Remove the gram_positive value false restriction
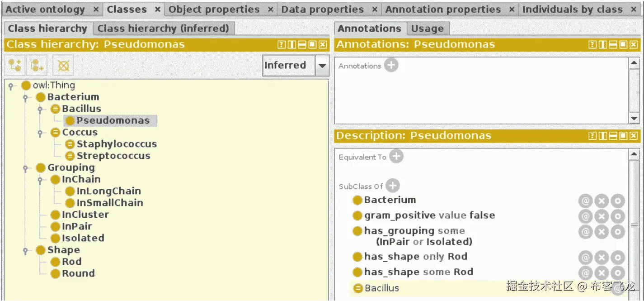Viewport: 644px width, 301px height. point(601,216)
